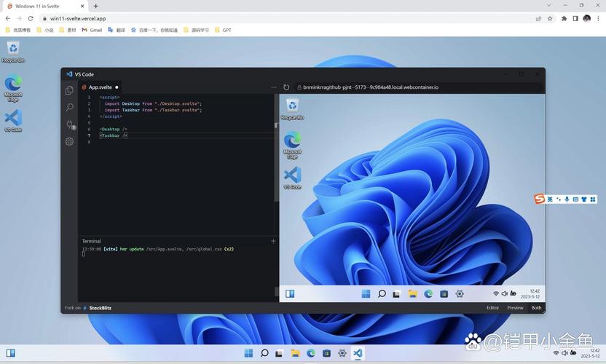Open skin shirt icon on Sogou input toolbar
Screen dimensions: 606x364
[x=584, y=199]
